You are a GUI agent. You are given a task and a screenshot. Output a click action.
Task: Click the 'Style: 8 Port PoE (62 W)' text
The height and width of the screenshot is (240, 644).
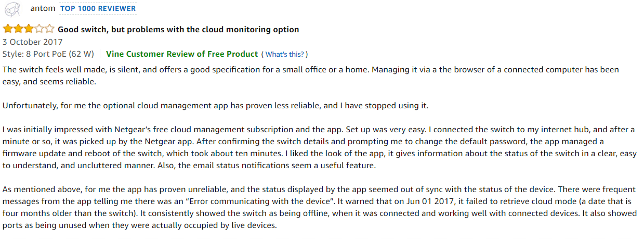point(48,54)
